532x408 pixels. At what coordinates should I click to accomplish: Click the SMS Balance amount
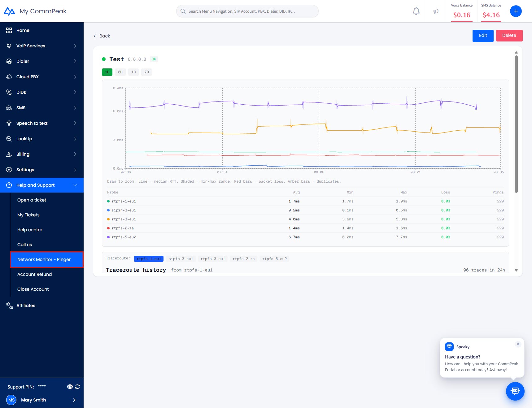[x=491, y=15]
